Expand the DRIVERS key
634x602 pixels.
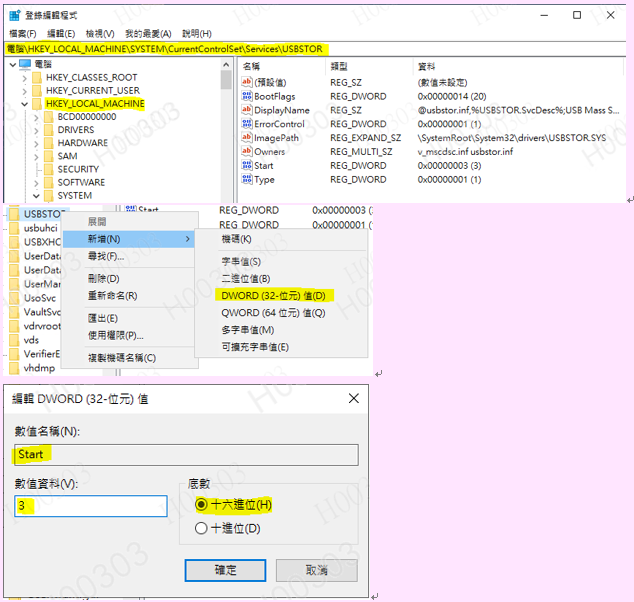click(x=36, y=130)
